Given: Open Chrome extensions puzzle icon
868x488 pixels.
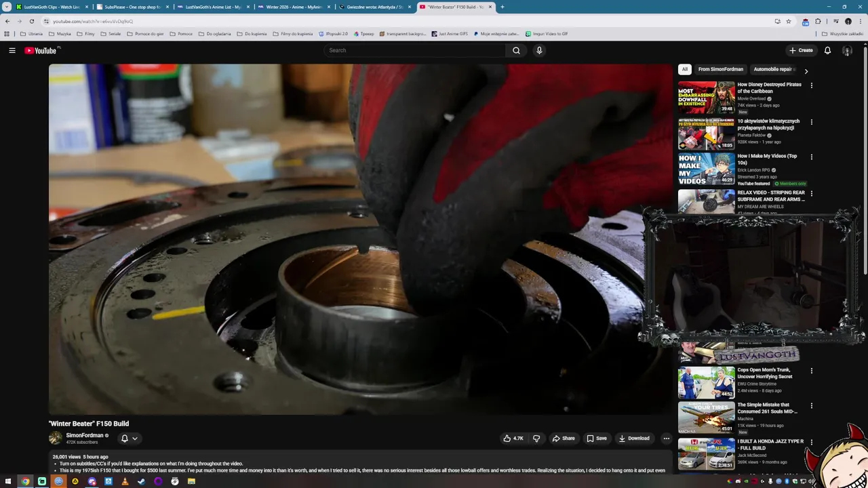Looking at the screenshot, I should click(x=818, y=21).
